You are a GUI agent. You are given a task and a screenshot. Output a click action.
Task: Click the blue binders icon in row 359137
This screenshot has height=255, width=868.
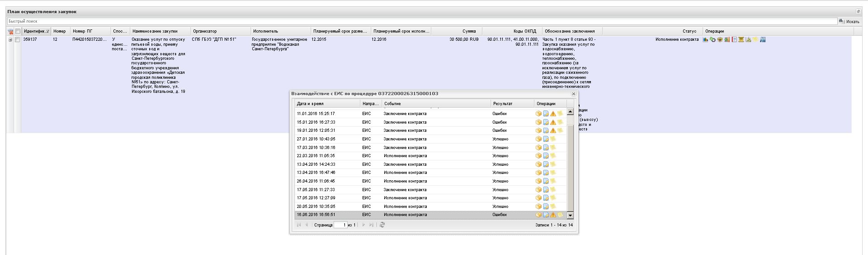point(763,39)
